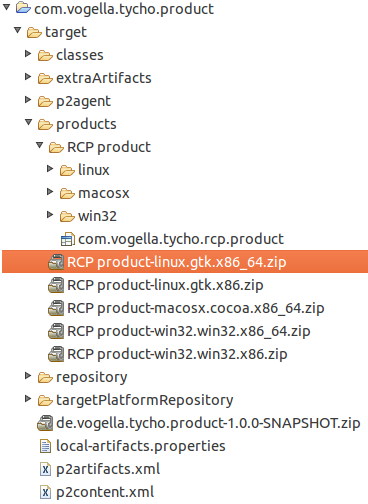The width and height of the screenshot is (368, 504).
Task: Expand the classes folder arrow
Action: tap(28, 54)
